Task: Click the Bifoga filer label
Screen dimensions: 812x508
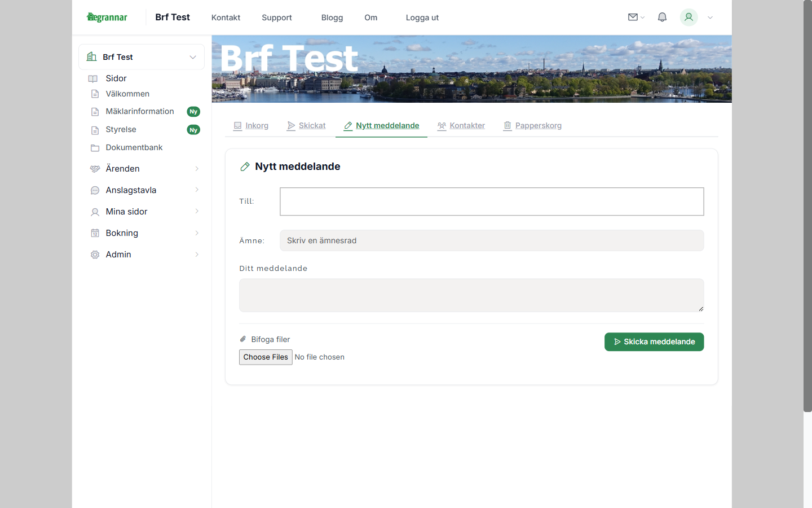Action: pos(271,339)
